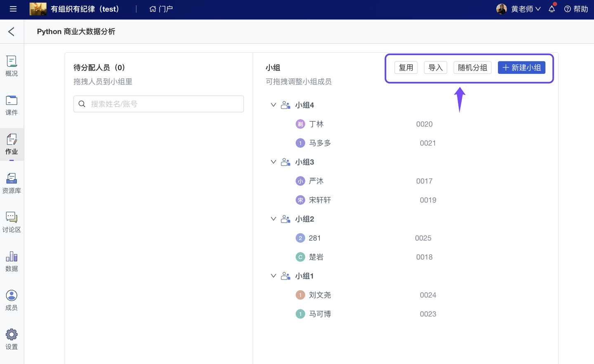Click the avatar of member 281
This screenshot has height=364, width=594.
point(300,238)
